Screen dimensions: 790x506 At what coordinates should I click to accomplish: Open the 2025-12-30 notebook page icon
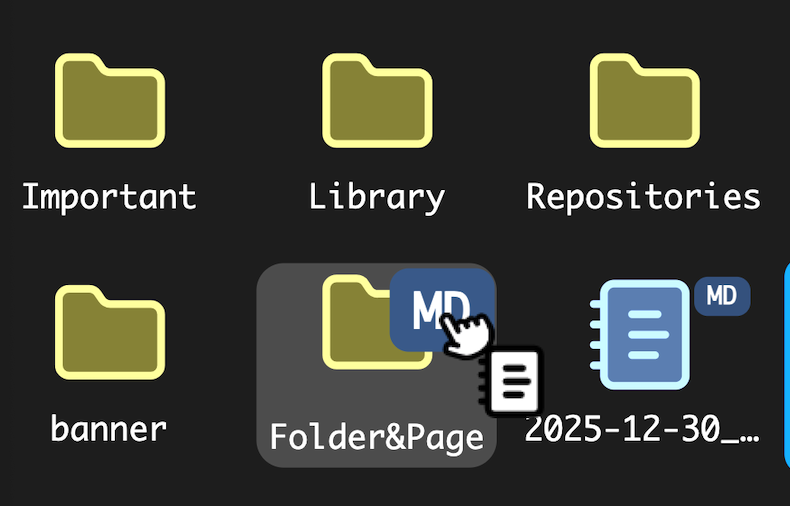click(640, 335)
